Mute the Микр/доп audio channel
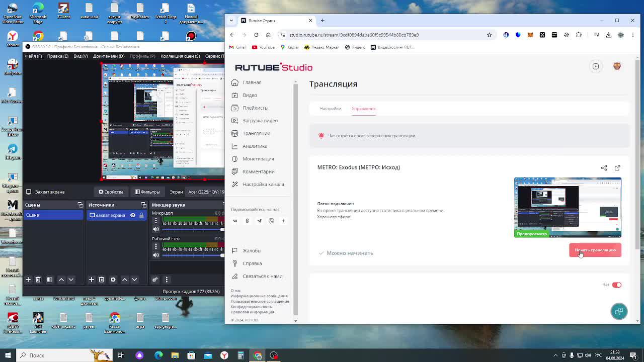This screenshot has height=362, width=644. [156, 229]
